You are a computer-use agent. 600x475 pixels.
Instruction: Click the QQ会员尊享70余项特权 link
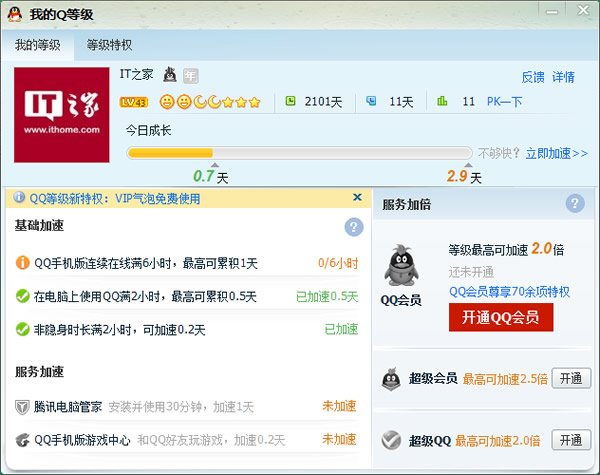point(509,292)
